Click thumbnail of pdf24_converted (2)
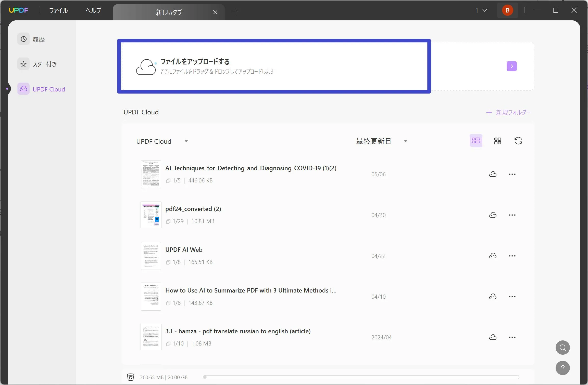The width and height of the screenshot is (588, 385). point(151,215)
